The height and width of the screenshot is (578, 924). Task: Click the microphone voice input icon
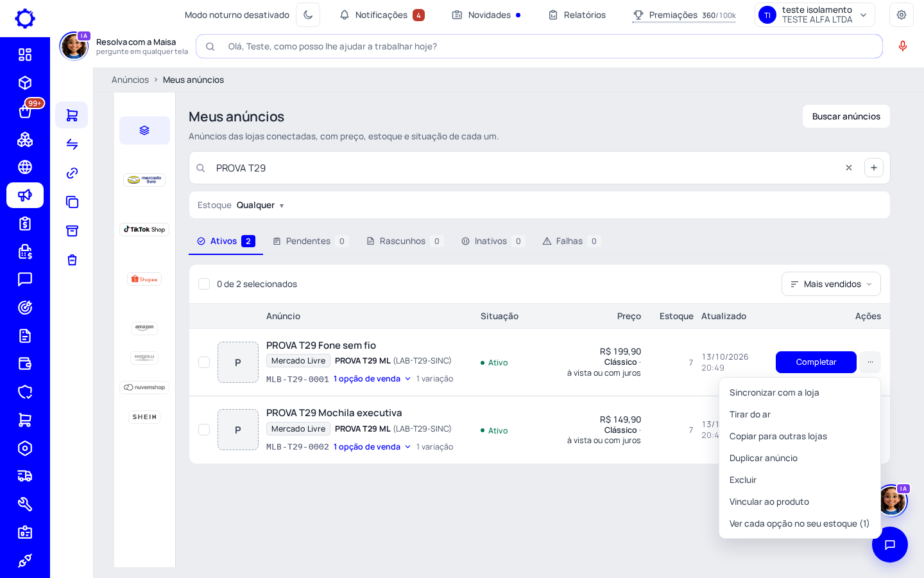point(903,46)
